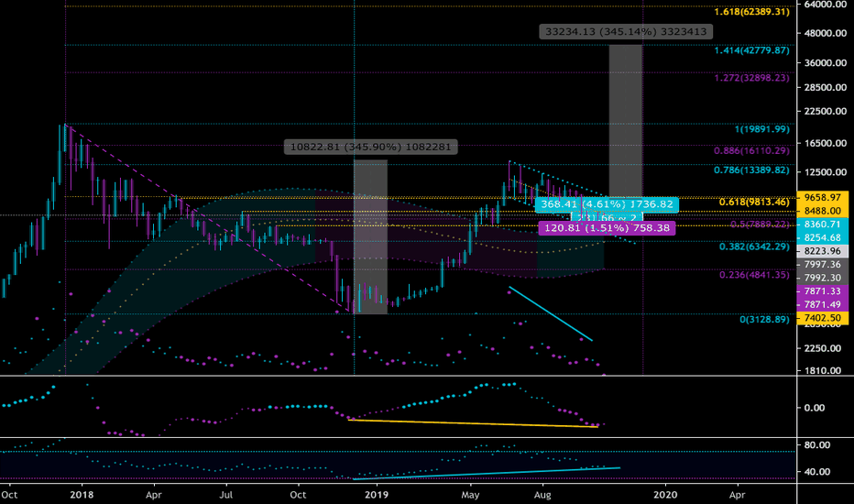The height and width of the screenshot is (504, 854).
Task: Click the 0.618(9813.46) Fibonacci label
Action: 754,202
